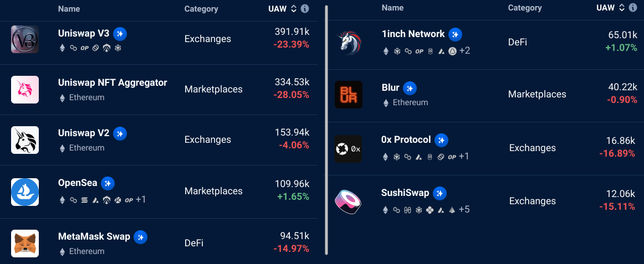Click the SushiSwap sushi roll logo
The width and height of the screenshot is (644, 264).
click(348, 201)
